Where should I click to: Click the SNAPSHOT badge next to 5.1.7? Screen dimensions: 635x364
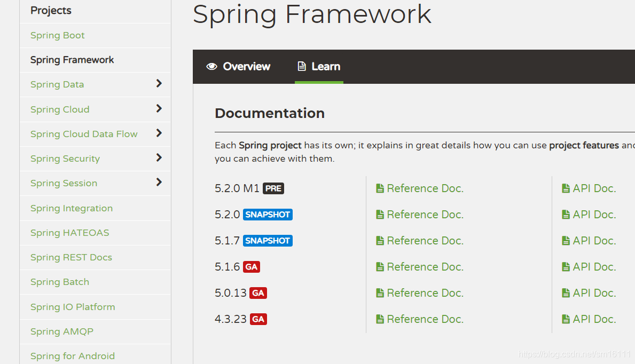tap(268, 241)
